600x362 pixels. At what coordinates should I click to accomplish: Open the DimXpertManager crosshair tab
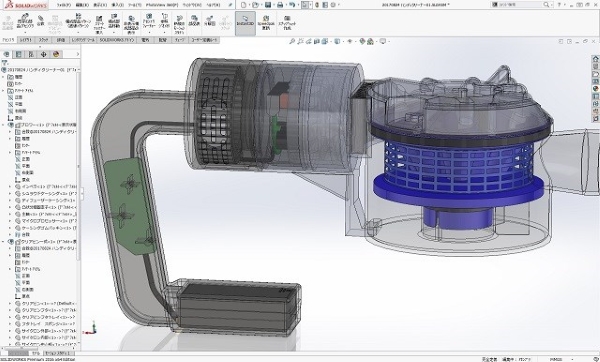coord(43,54)
